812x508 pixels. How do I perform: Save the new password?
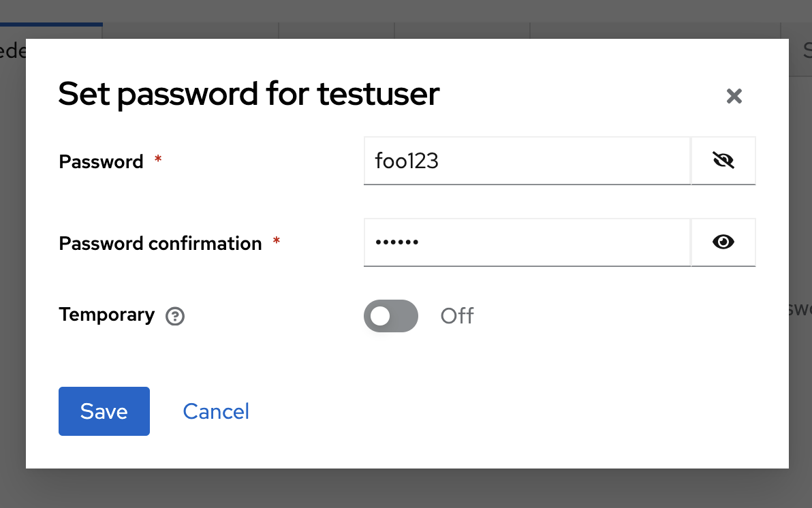click(x=104, y=411)
